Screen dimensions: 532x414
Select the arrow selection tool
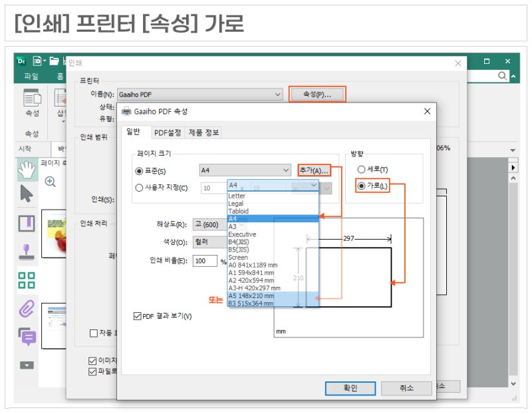coord(27,194)
